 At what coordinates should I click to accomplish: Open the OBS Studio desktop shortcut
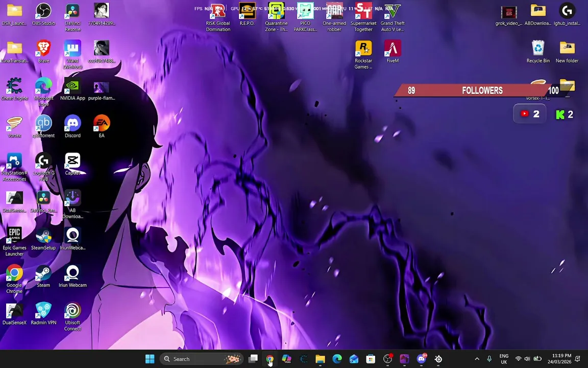(x=43, y=14)
